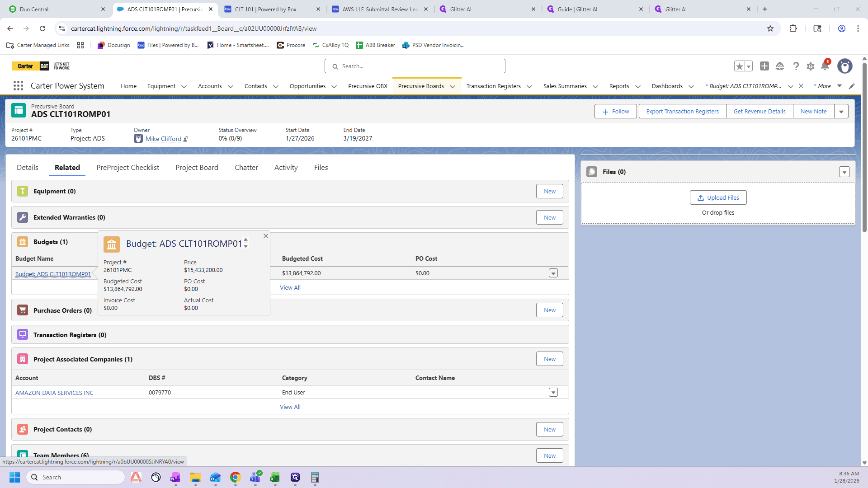Open Microsoft Teams from the taskbar
868x488 pixels.
[x=255, y=477]
